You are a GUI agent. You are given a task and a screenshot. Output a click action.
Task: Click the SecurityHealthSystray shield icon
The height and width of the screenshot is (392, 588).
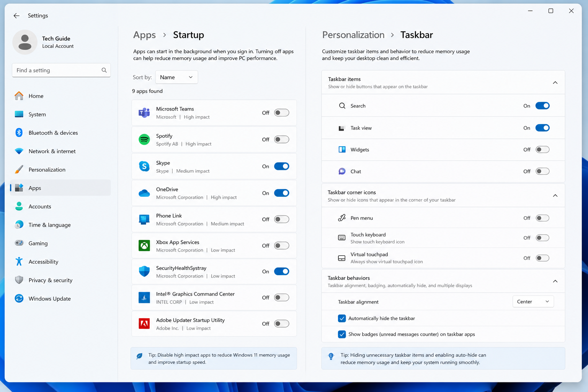144,271
